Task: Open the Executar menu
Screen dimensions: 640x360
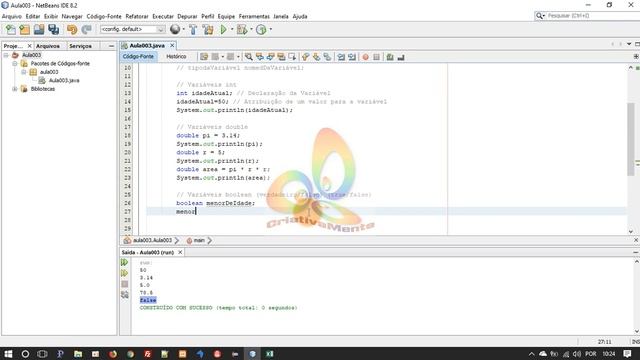Action: pyautogui.click(x=163, y=16)
